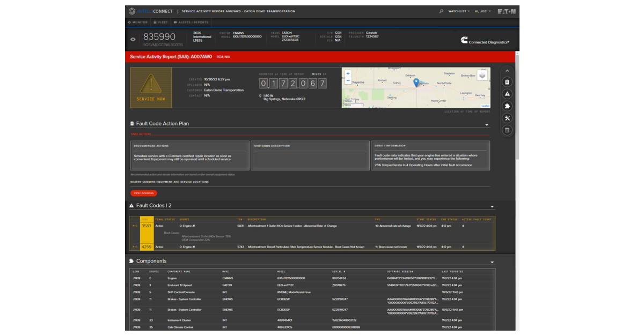The height and width of the screenshot is (336, 644).
Task: Select fault code 3583 row
Action: click(x=146, y=226)
